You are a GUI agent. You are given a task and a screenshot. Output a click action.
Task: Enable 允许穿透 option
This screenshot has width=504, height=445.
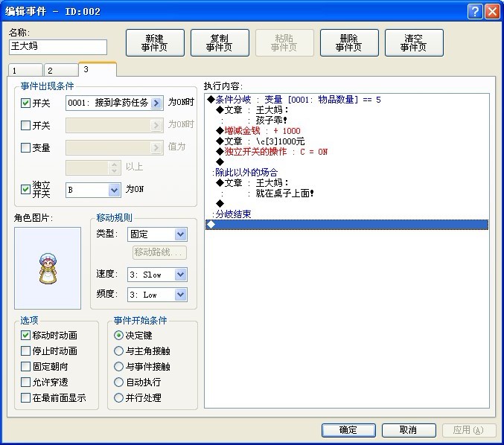[25, 382]
